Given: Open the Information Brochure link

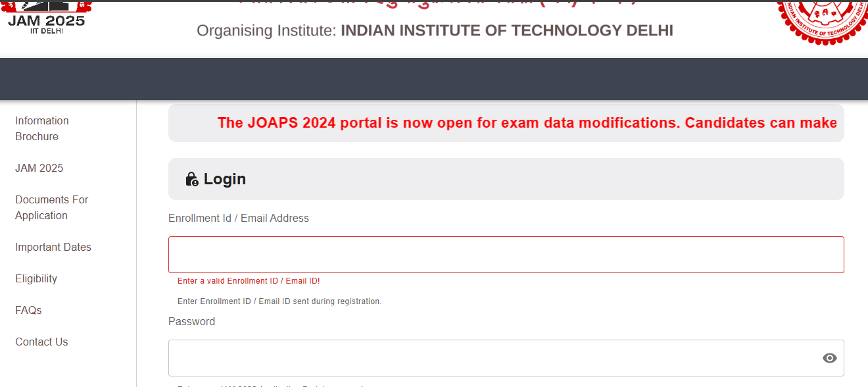Looking at the screenshot, I should coord(41,128).
